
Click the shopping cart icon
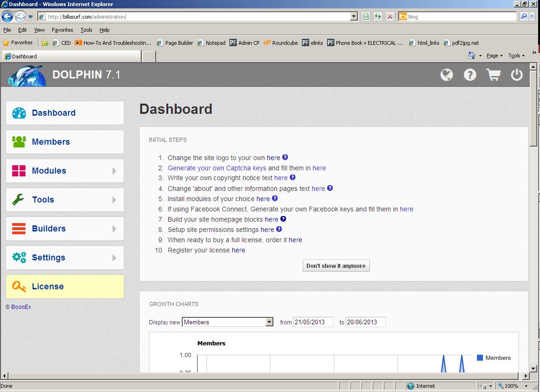pyautogui.click(x=493, y=75)
